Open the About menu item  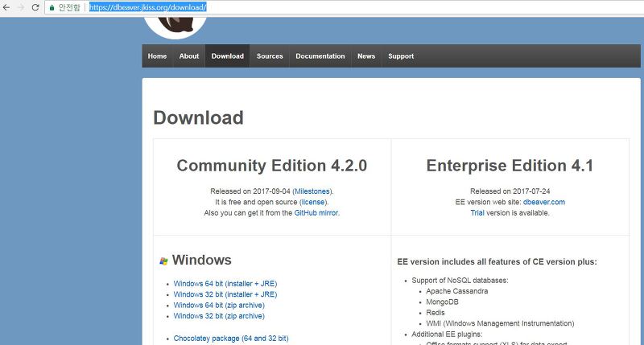[189, 56]
